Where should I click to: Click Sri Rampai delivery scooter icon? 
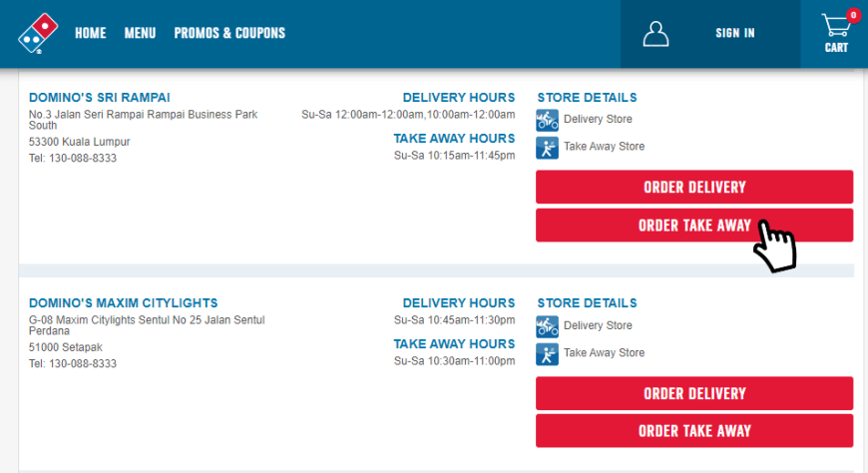coord(547,120)
